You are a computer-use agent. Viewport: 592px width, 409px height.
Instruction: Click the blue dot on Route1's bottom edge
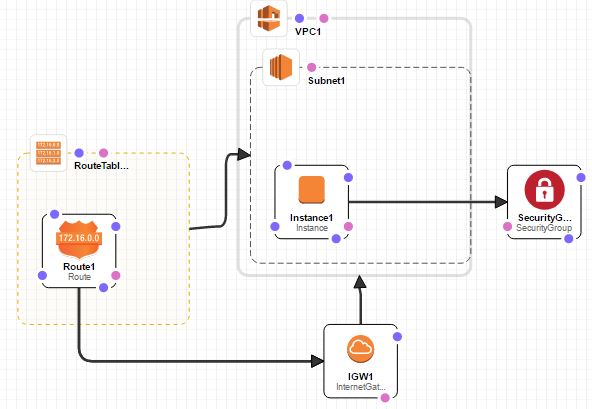click(x=103, y=288)
